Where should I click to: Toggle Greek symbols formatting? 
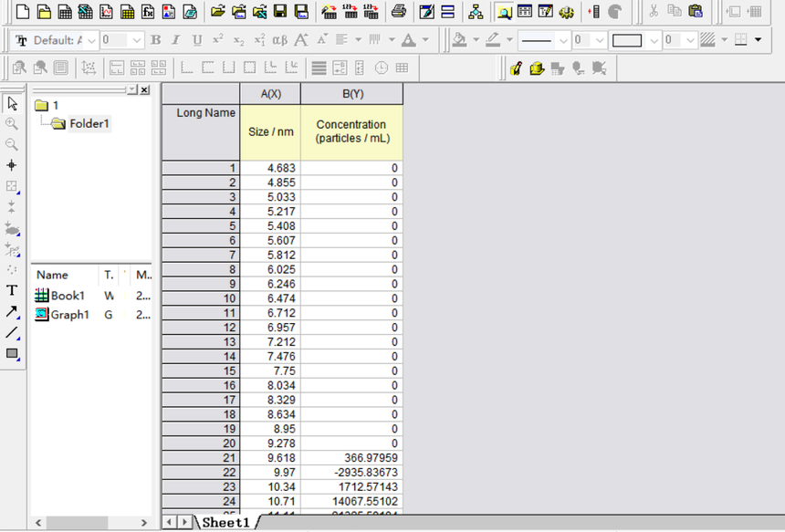click(x=280, y=40)
